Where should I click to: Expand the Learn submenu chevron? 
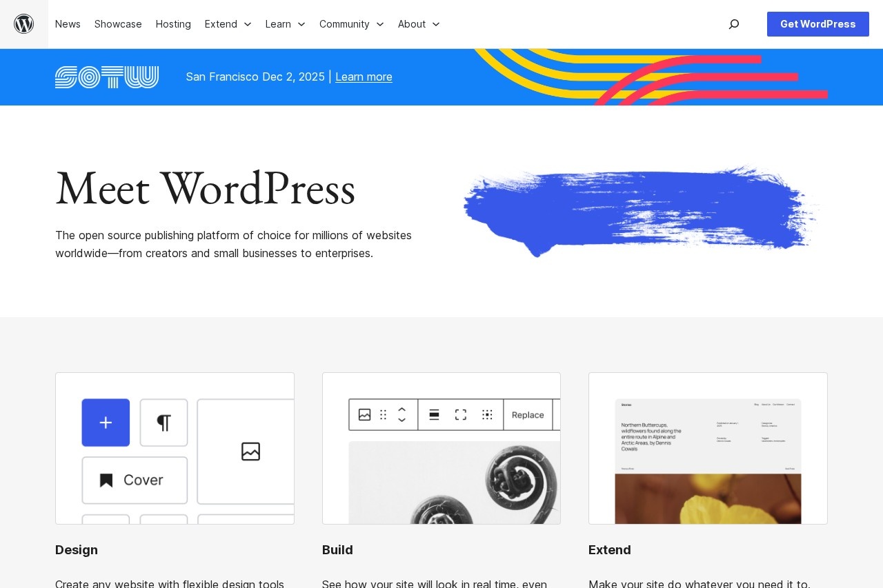coord(301,24)
